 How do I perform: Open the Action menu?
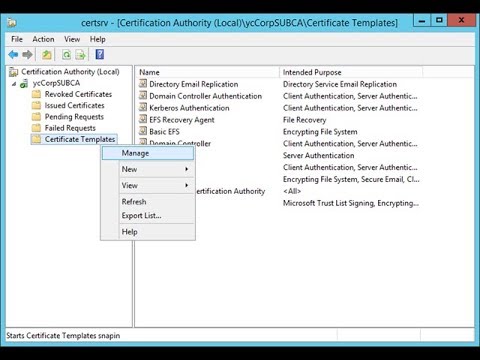pos(43,39)
